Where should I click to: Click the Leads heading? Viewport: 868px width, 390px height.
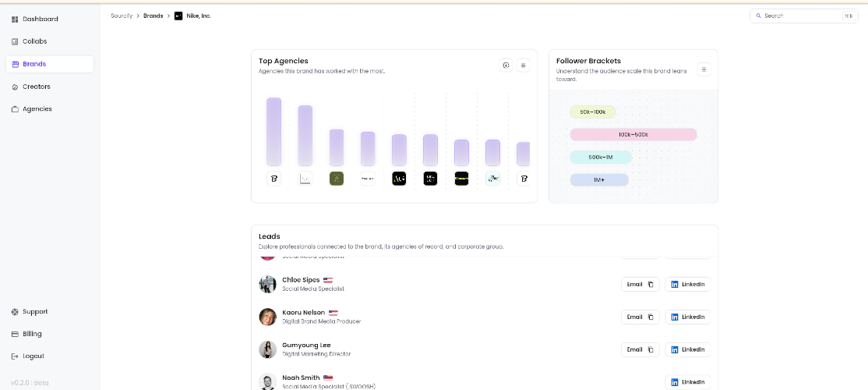pyautogui.click(x=269, y=236)
